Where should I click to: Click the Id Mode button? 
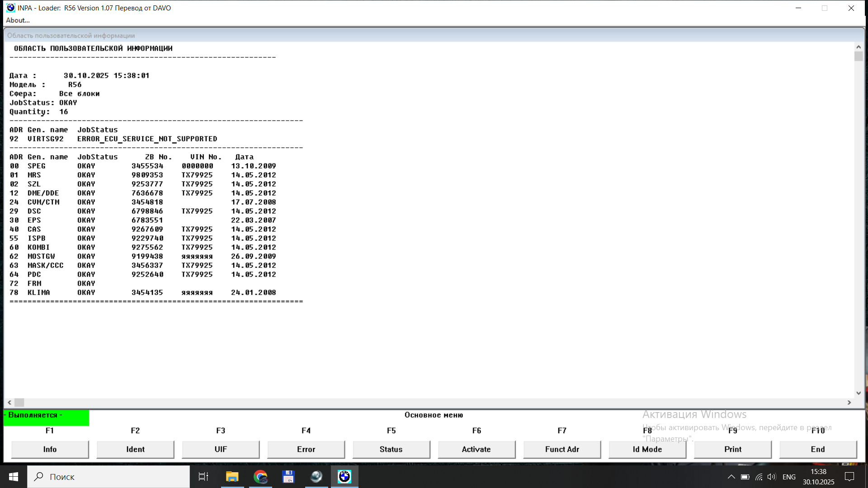pos(647,449)
